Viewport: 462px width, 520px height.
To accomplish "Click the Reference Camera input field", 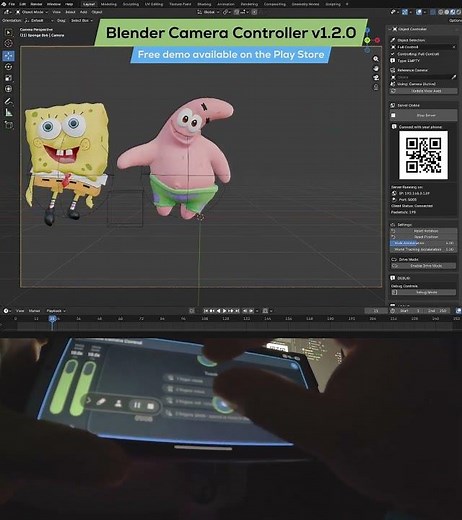I will (423, 77).
